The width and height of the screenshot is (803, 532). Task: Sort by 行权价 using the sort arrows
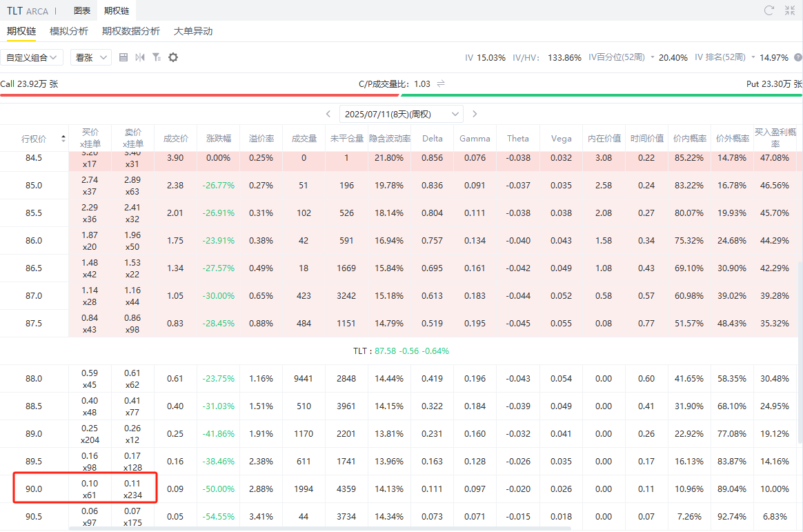(x=63, y=138)
